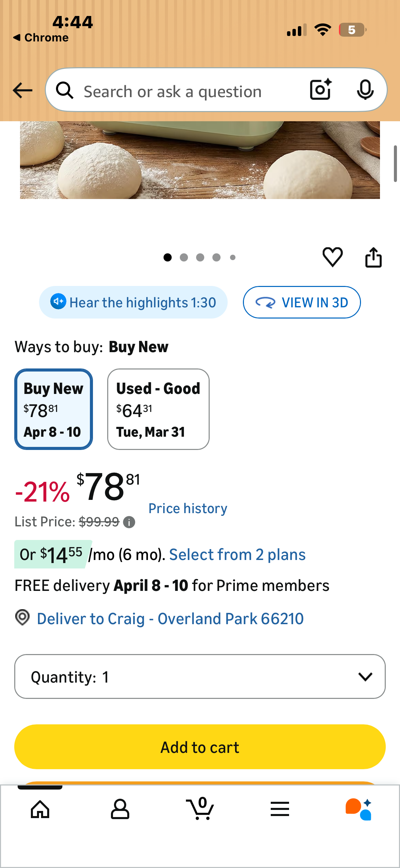Open the Price history link
The height and width of the screenshot is (868, 400).
[188, 508]
